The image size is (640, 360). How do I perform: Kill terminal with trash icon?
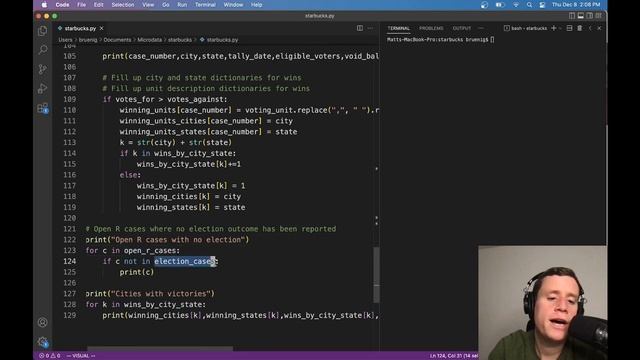[580, 28]
